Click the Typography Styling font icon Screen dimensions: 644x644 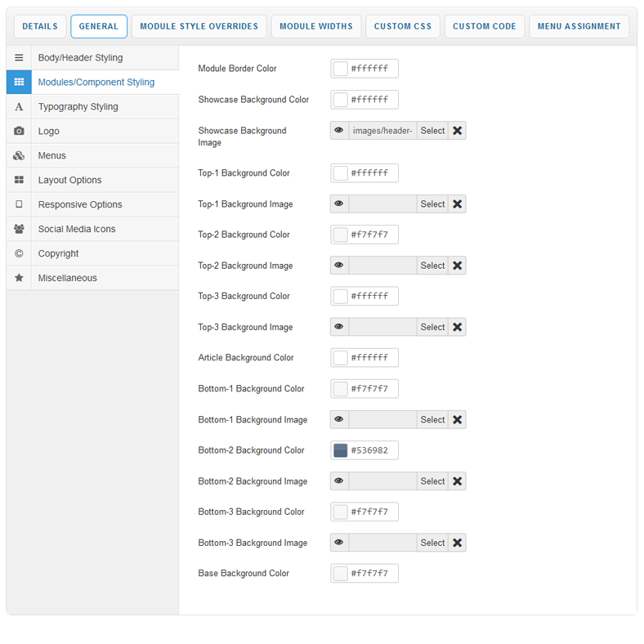click(x=19, y=107)
